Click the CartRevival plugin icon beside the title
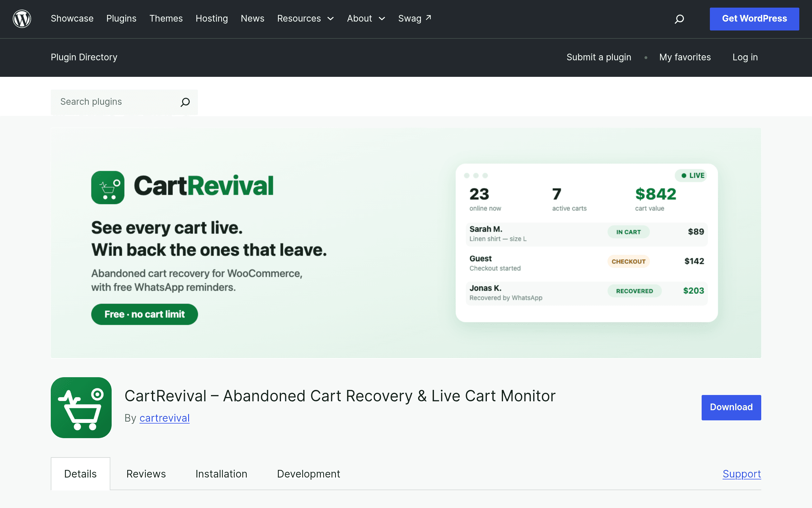The image size is (812, 508). (81, 407)
